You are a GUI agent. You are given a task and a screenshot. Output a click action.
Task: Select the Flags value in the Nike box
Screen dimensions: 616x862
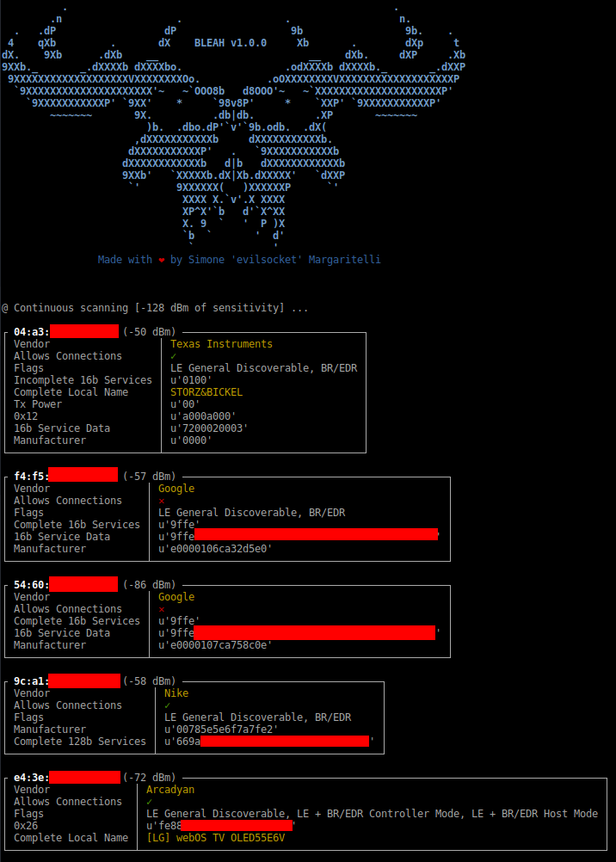click(x=258, y=717)
